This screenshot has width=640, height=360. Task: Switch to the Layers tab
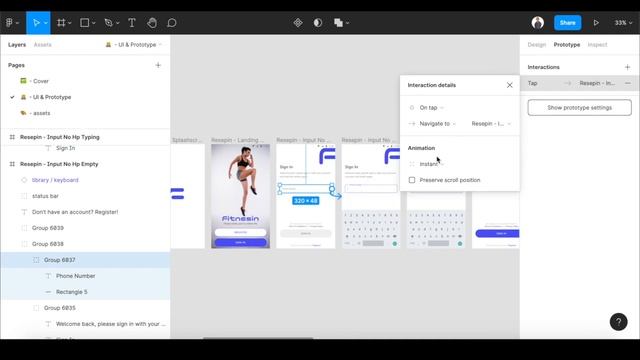17,44
